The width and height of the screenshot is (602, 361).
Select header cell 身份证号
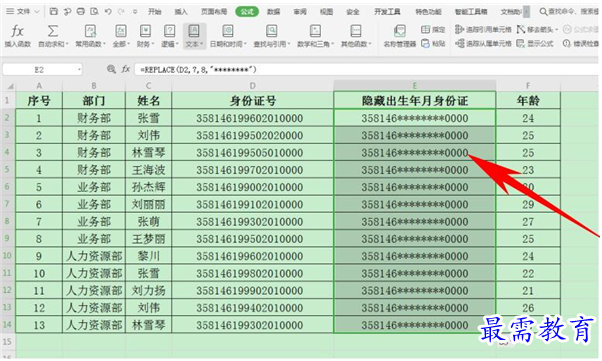[253, 101]
